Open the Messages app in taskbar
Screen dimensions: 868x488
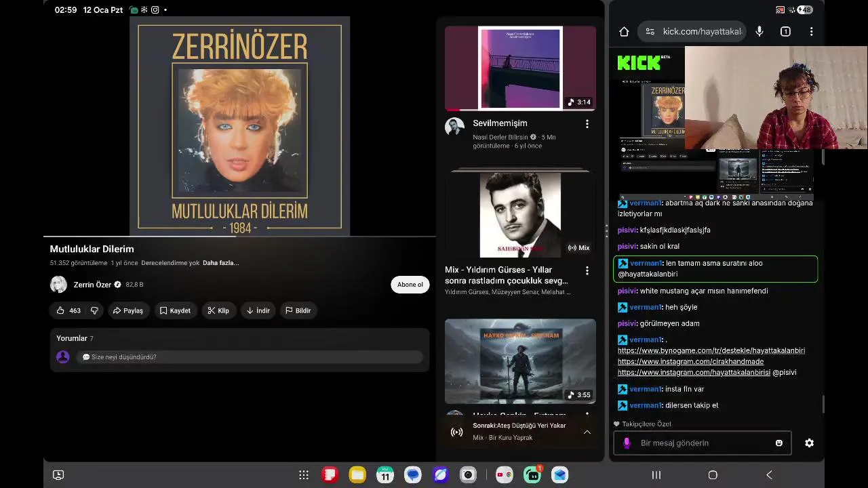(413, 475)
